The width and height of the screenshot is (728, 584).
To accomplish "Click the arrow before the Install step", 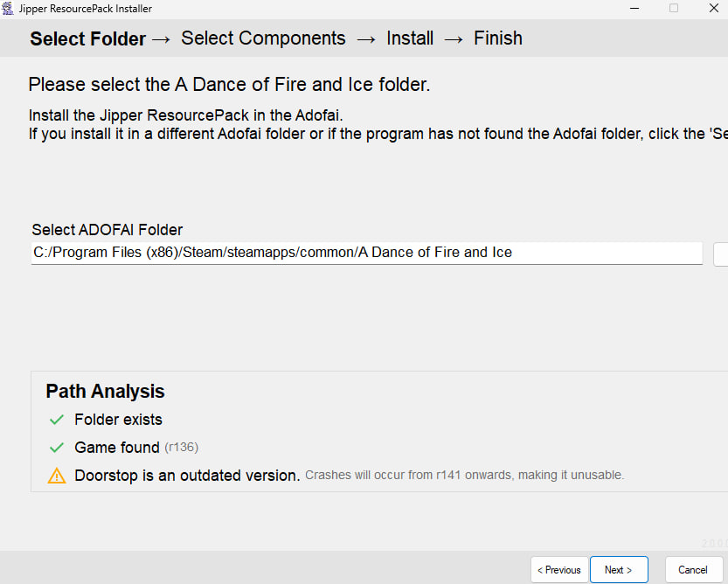I will coord(366,40).
